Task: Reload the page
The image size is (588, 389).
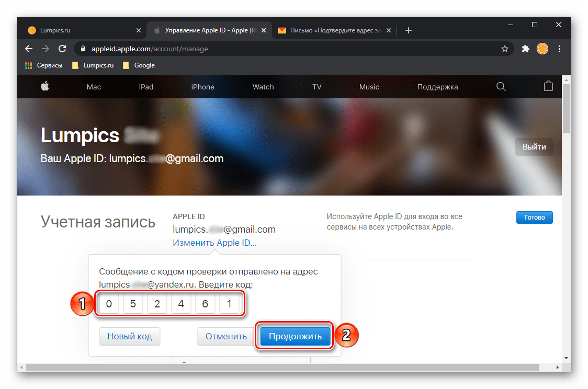Action: click(62, 49)
